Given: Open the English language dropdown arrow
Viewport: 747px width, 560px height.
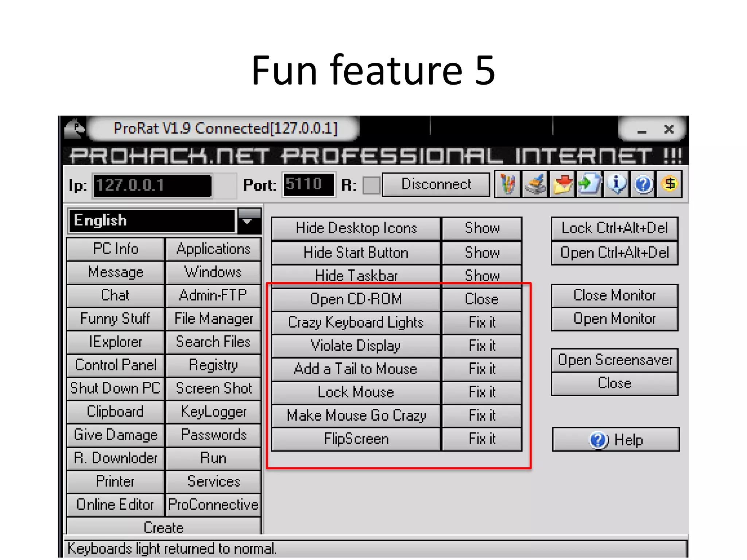Looking at the screenshot, I should click(249, 221).
